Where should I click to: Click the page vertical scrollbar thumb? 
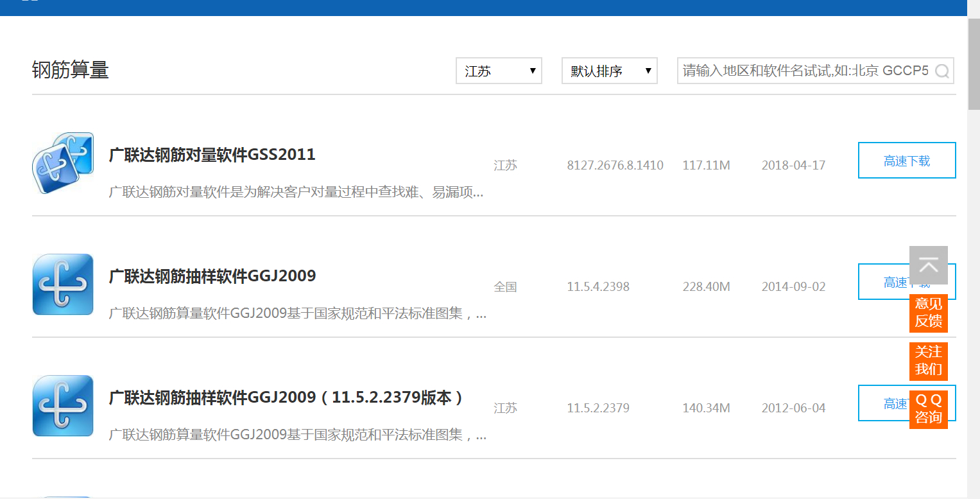pyautogui.click(x=974, y=63)
